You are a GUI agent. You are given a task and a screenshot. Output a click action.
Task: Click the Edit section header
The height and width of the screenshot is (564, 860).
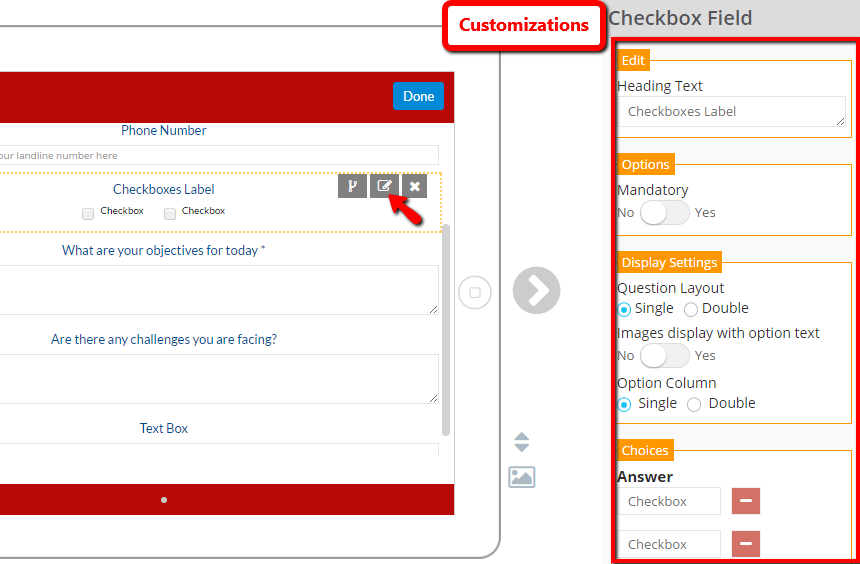click(633, 61)
